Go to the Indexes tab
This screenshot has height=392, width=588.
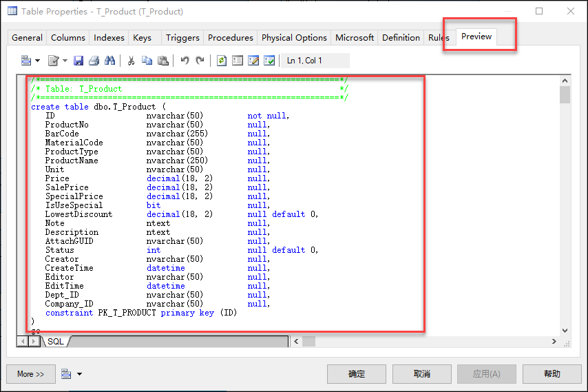point(109,38)
